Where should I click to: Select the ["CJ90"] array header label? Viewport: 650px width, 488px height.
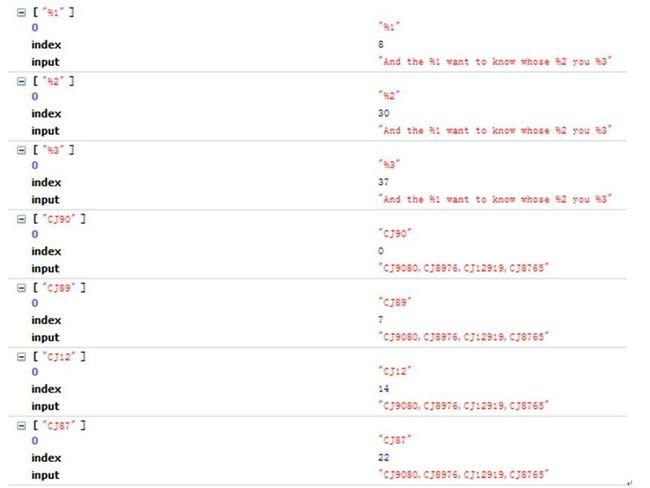pos(59,219)
